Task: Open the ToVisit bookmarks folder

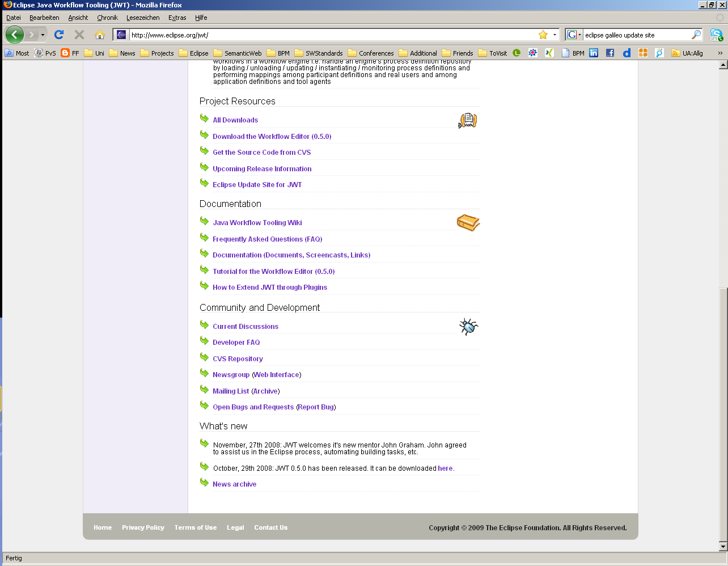Action: pos(493,53)
